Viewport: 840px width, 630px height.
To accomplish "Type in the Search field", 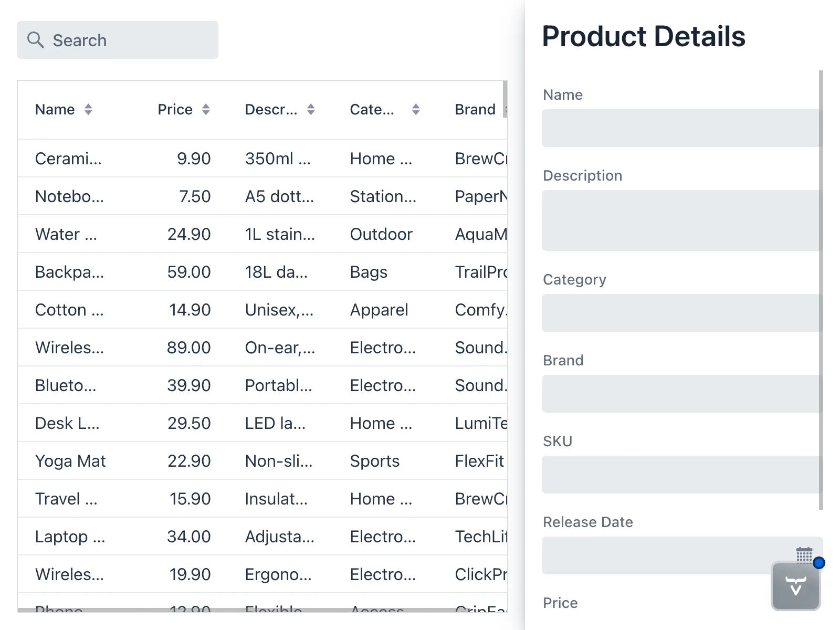I will coord(131,40).
